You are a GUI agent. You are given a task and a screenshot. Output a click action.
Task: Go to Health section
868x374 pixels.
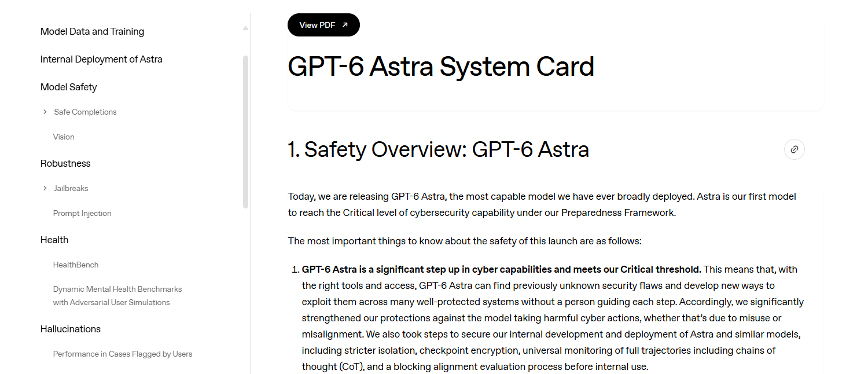click(x=54, y=240)
